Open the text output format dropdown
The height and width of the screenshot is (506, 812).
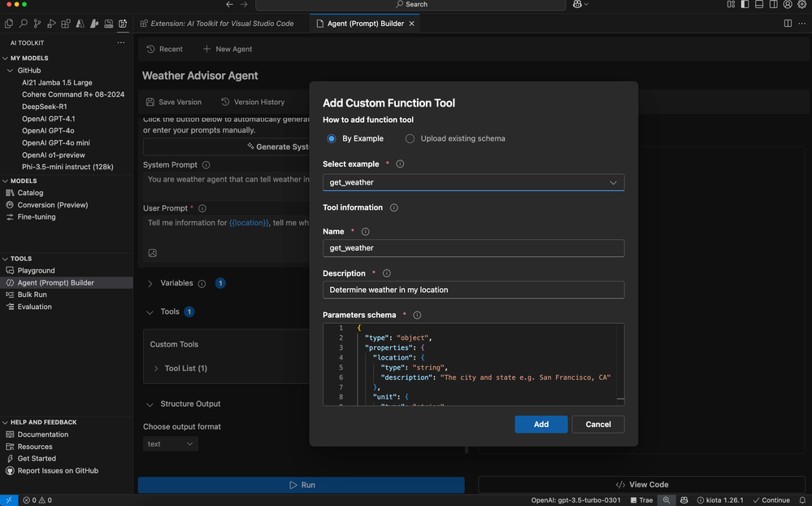pos(171,444)
